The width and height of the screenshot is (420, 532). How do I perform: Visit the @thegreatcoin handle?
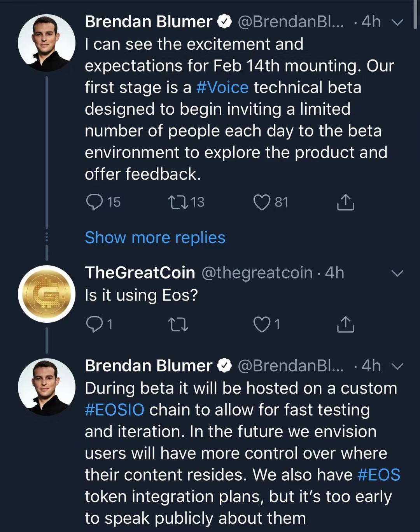tap(257, 273)
